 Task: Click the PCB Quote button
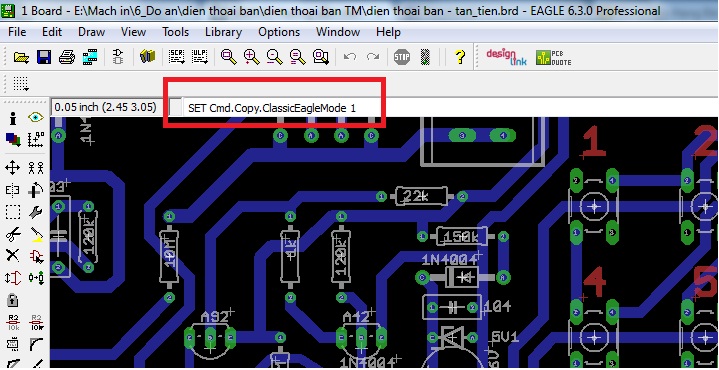coord(553,57)
